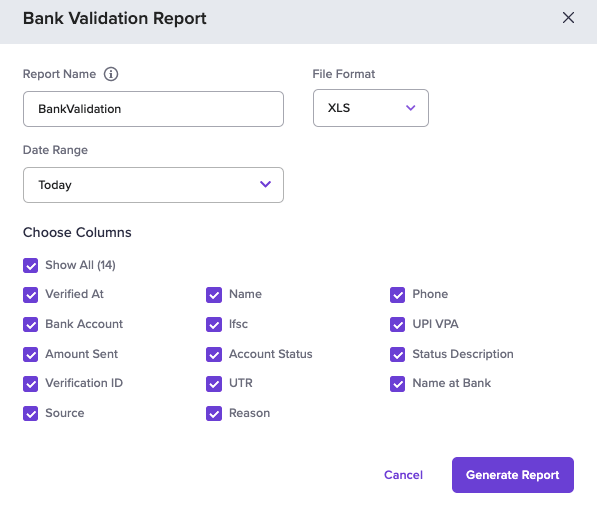Disable the Amount Sent column
Screen dimensions: 597x512
(30, 354)
